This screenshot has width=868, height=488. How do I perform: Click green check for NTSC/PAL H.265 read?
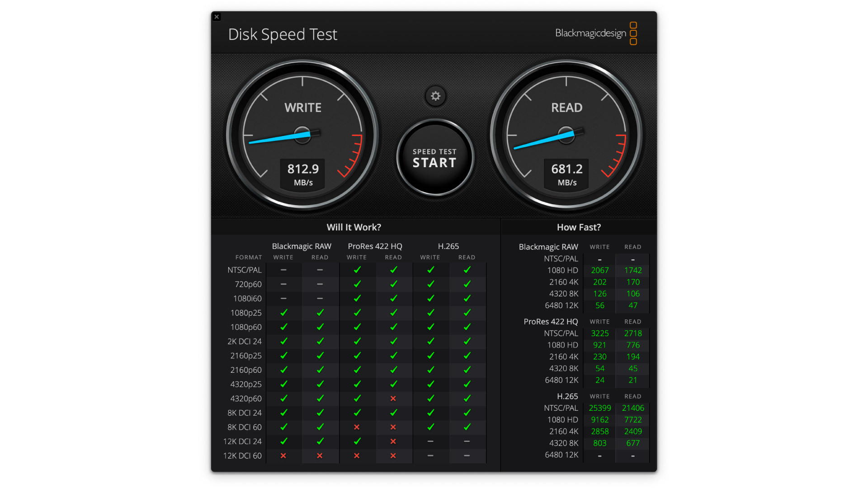[467, 270]
